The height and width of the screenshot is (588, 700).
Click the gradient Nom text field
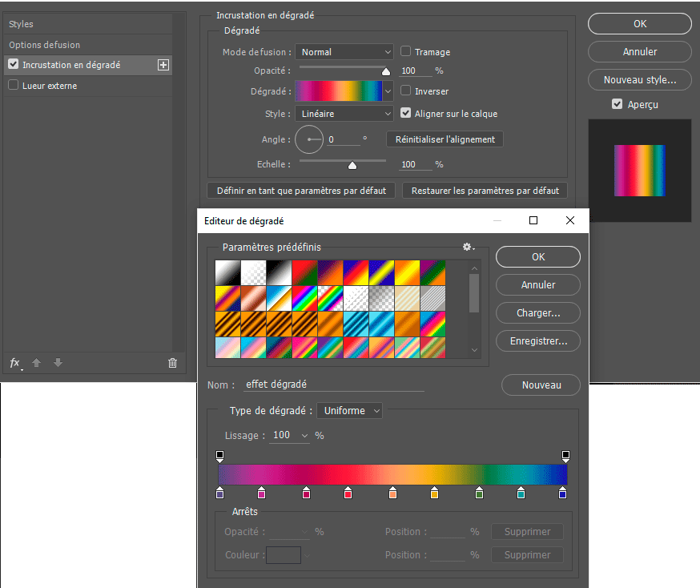(x=334, y=385)
